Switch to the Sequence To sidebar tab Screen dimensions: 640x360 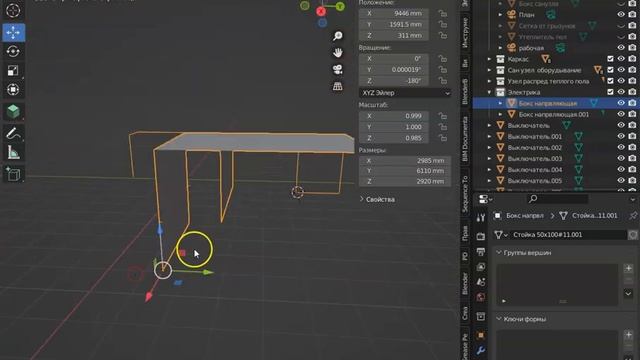(x=465, y=194)
